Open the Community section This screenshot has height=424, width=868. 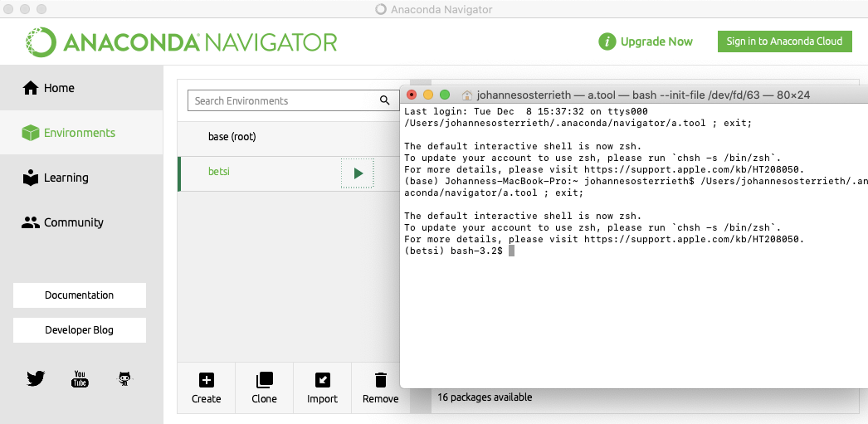coord(81,222)
